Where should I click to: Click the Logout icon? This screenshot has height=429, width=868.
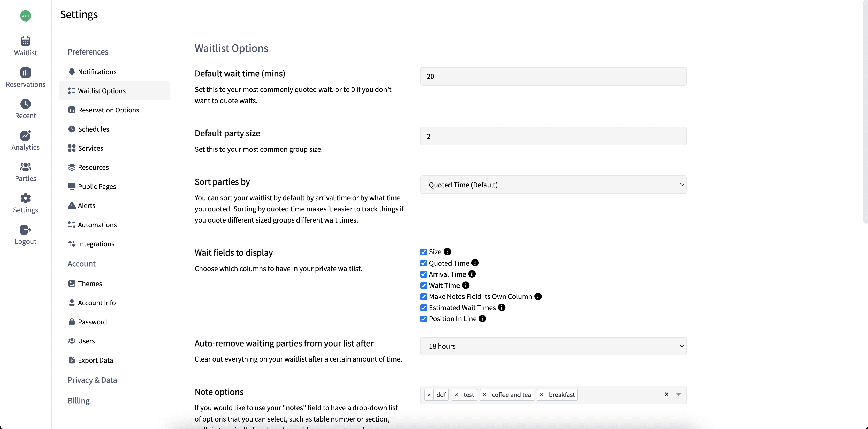point(25,230)
